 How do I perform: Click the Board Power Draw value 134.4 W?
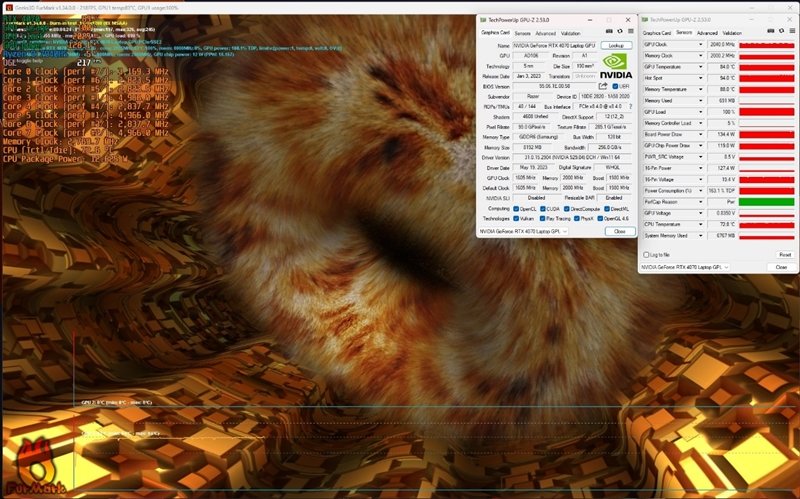tap(721, 134)
